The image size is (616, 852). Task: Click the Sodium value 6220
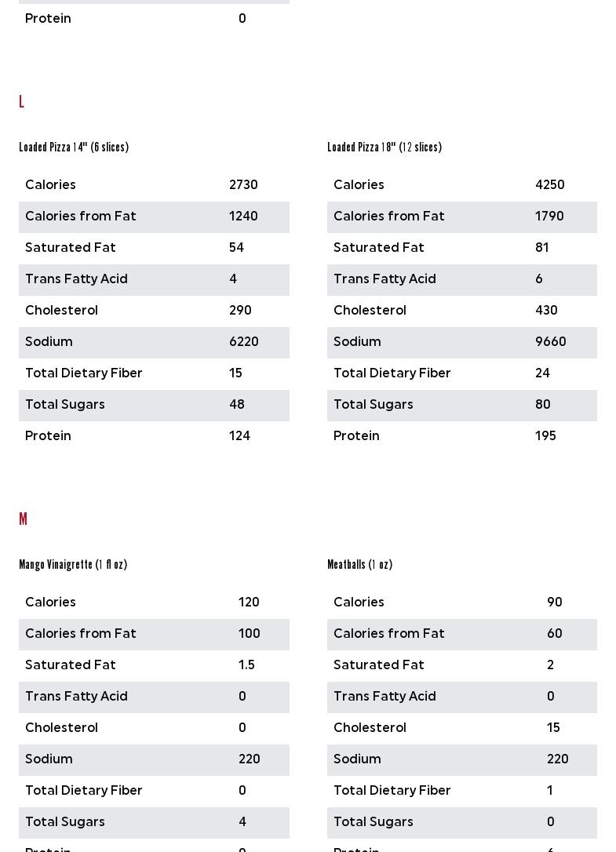coord(243,342)
